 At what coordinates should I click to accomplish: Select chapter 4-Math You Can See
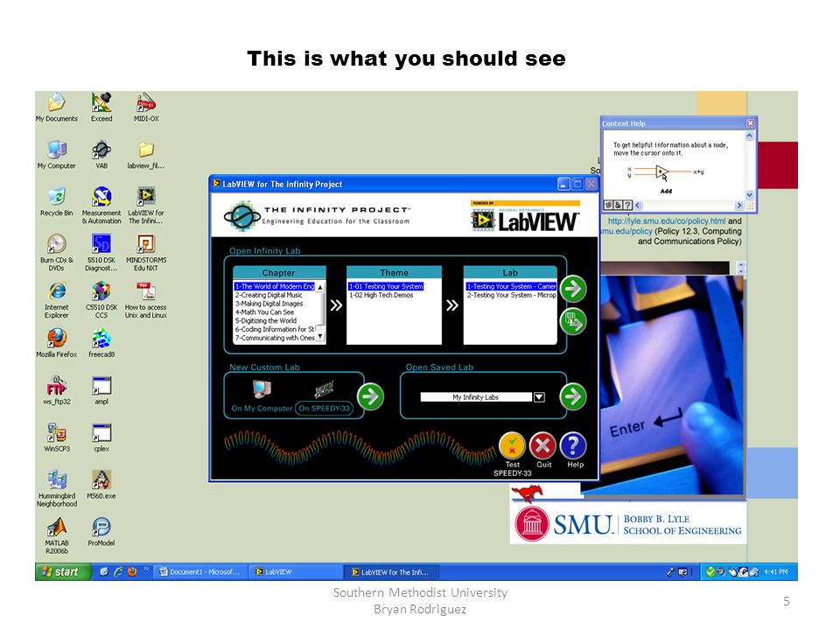point(264,312)
